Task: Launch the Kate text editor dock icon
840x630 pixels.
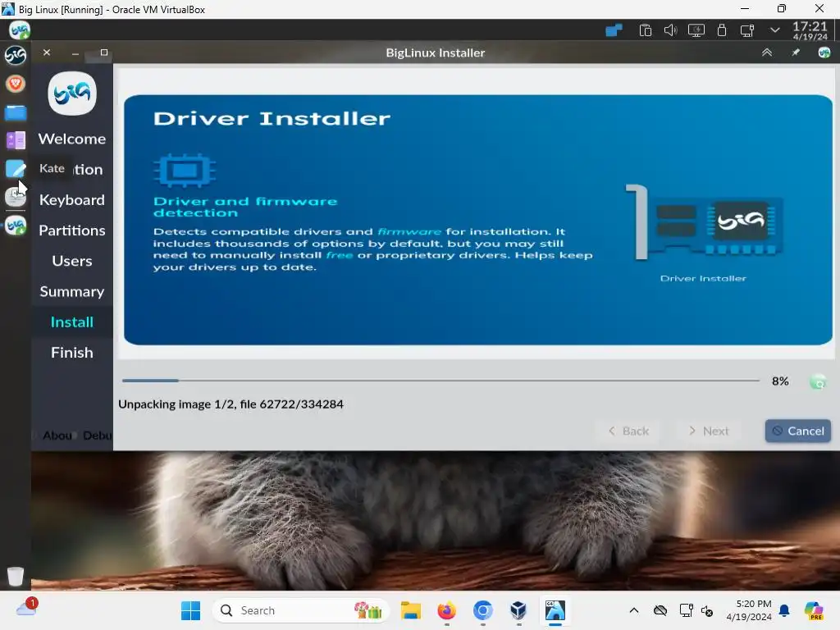Action: point(16,169)
